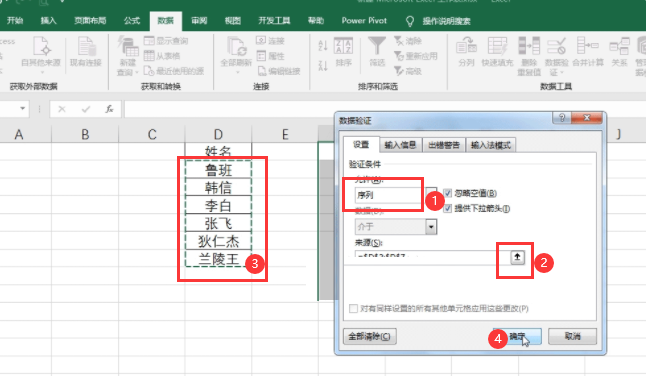Click the formula bar enter checkmark icon

[x=86, y=109]
